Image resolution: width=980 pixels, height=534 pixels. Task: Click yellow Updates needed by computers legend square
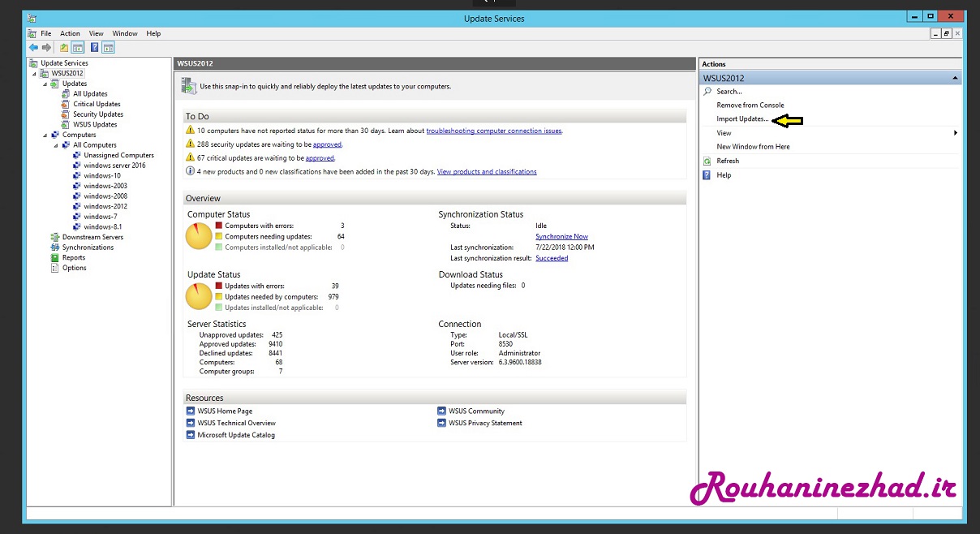(219, 297)
